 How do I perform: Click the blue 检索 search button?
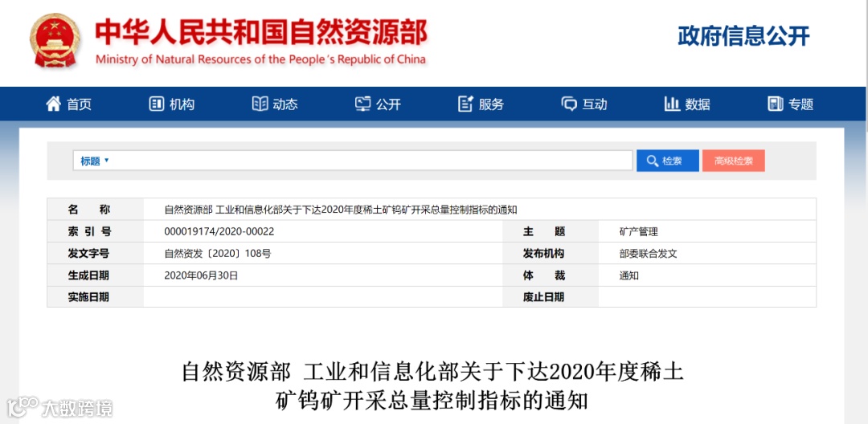668,161
